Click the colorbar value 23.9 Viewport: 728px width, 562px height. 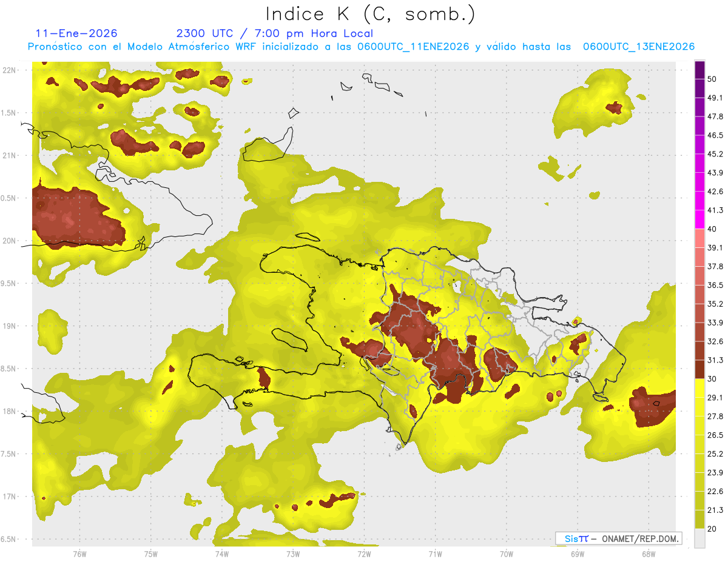(716, 473)
